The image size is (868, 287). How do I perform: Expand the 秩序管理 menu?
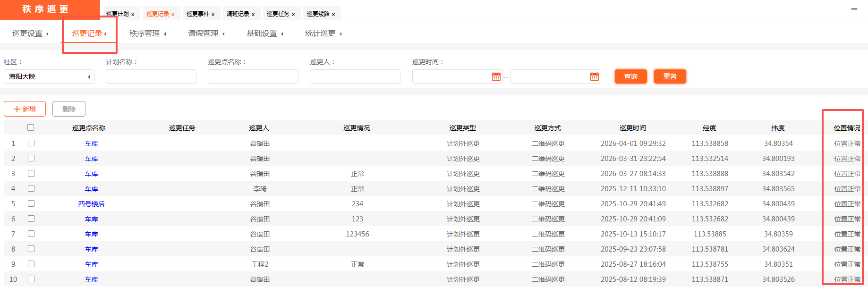pyautogui.click(x=148, y=34)
